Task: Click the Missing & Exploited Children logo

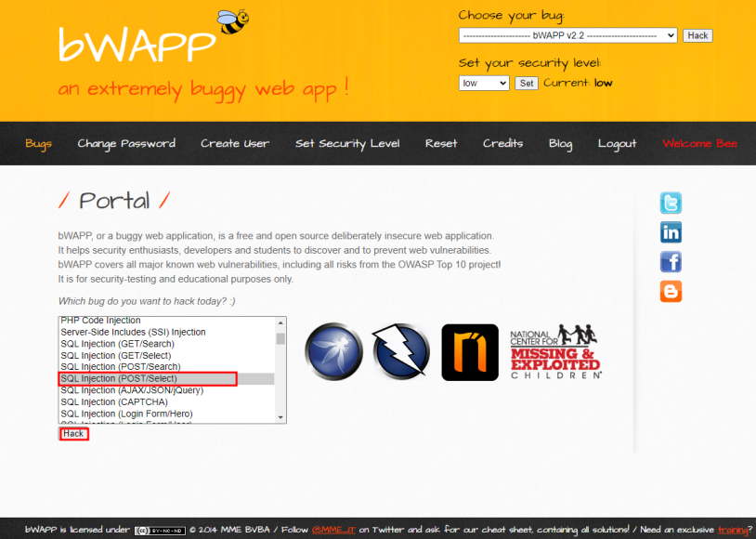Action: pyautogui.click(x=555, y=352)
